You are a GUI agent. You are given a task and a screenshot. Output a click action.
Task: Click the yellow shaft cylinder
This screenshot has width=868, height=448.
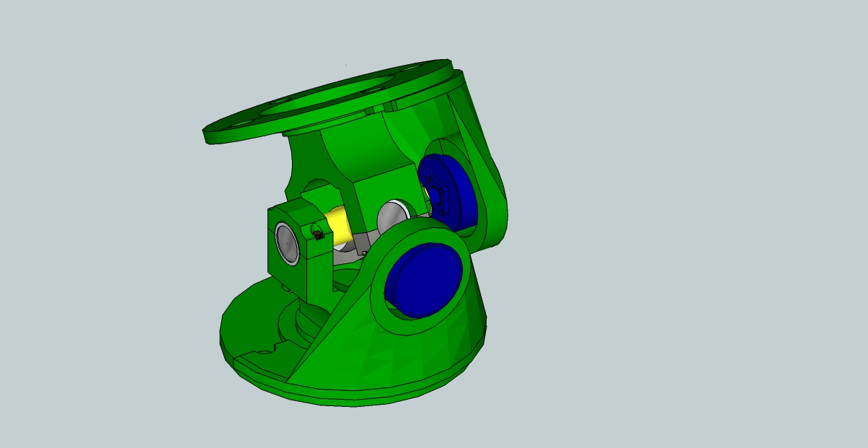pos(340,225)
